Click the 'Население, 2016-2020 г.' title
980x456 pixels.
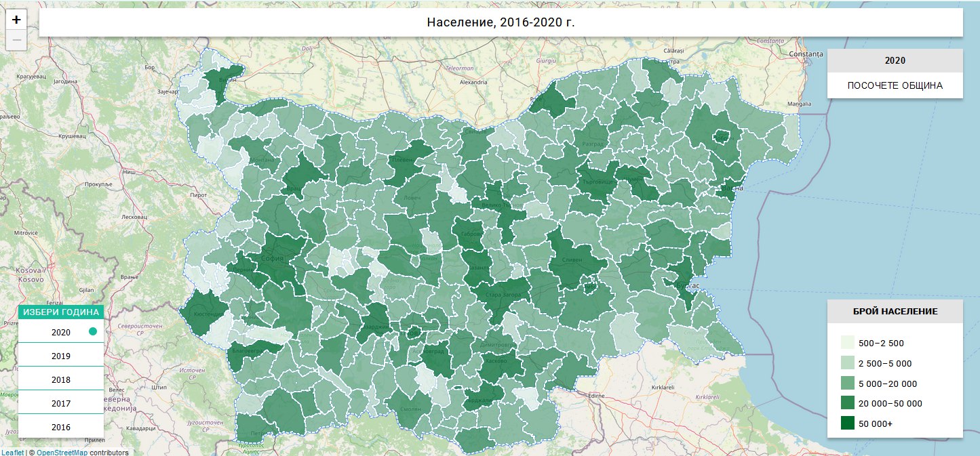coord(501,22)
